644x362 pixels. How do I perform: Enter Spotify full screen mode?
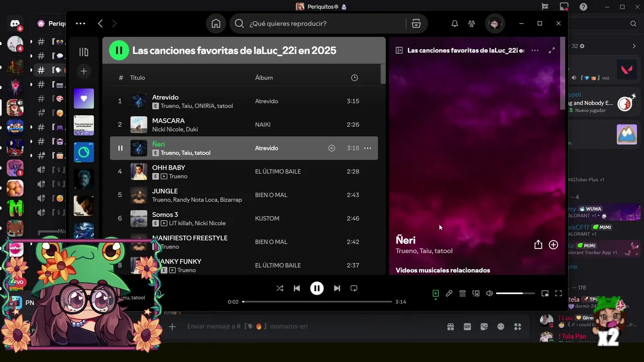(x=558, y=293)
